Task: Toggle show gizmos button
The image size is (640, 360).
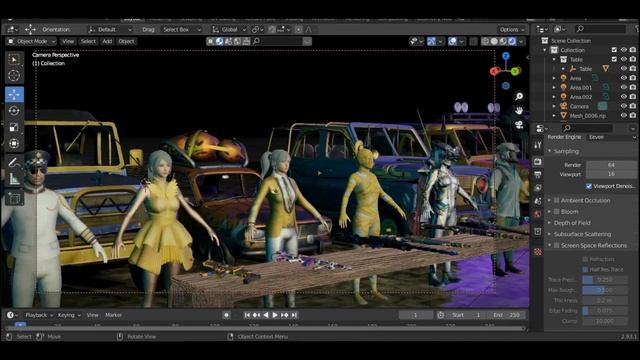Action: pyautogui.click(x=431, y=41)
